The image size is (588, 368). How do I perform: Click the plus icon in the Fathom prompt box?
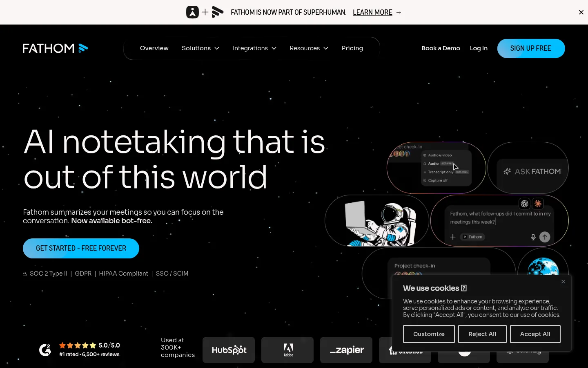coord(453,237)
